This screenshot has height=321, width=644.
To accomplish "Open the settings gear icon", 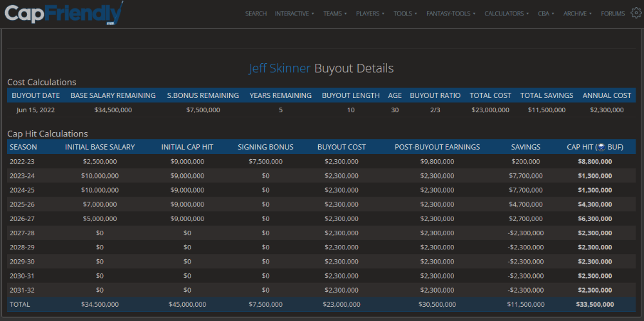I will click(x=636, y=13).
